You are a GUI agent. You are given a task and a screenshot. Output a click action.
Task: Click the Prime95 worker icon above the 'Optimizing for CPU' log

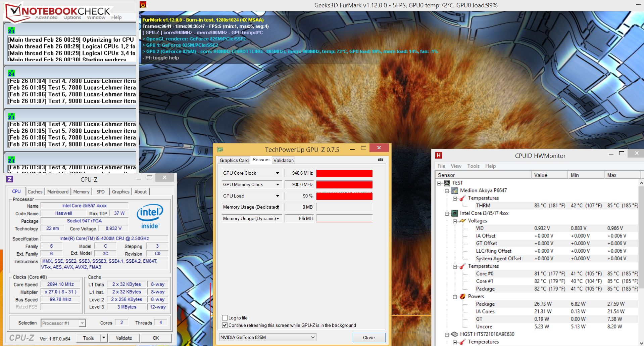coord(11,30)
